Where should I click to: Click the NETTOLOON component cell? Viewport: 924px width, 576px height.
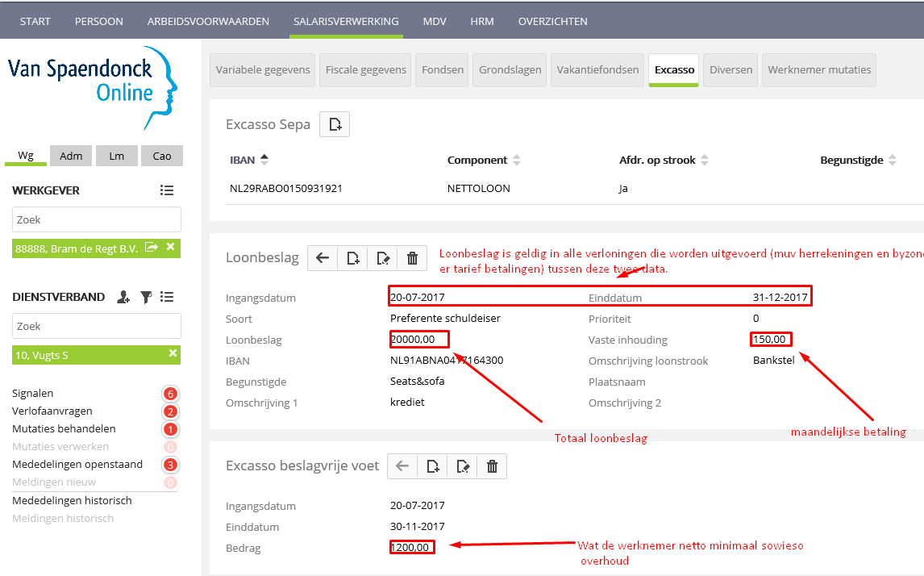(x=478, y=189)
